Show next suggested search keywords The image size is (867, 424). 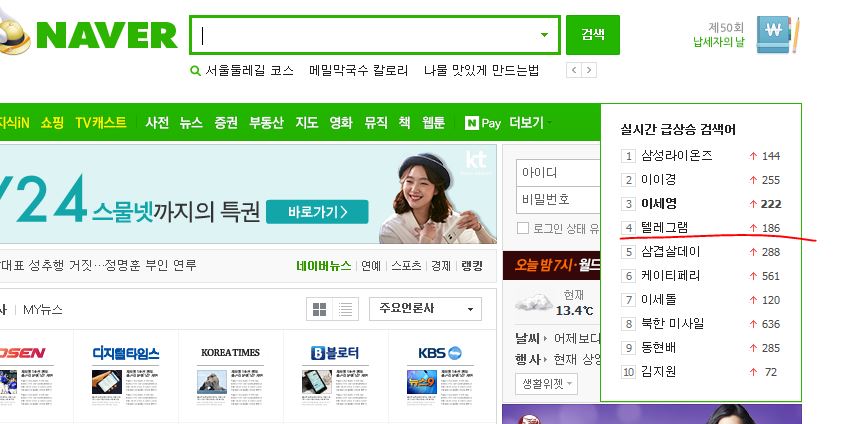(x=589, y=70)
